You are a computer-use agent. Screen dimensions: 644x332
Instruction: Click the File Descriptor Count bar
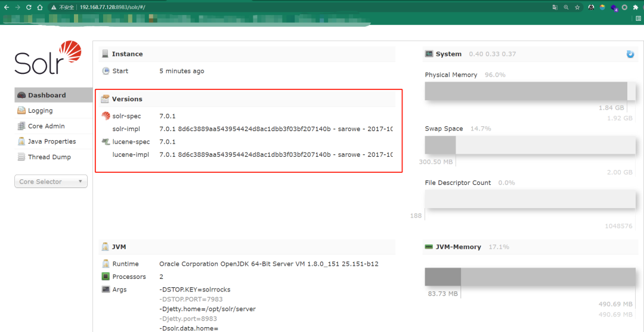[530, 199]
